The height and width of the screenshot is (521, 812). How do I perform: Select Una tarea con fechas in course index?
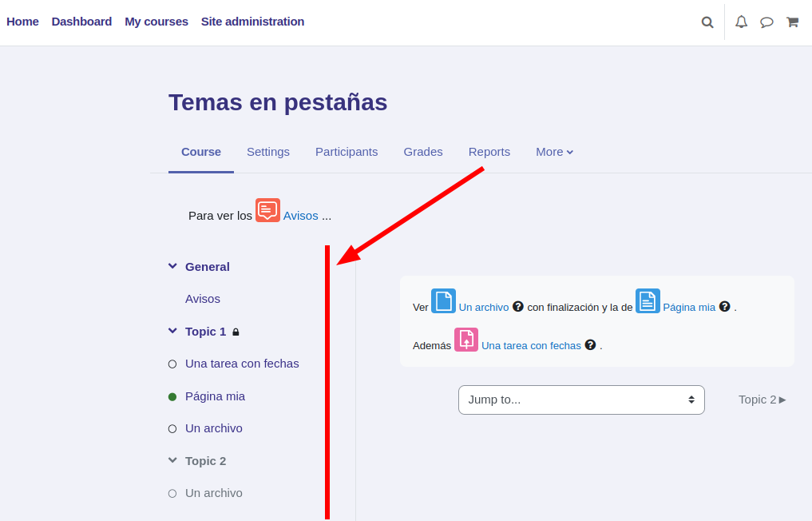click(x=242, y=364)
